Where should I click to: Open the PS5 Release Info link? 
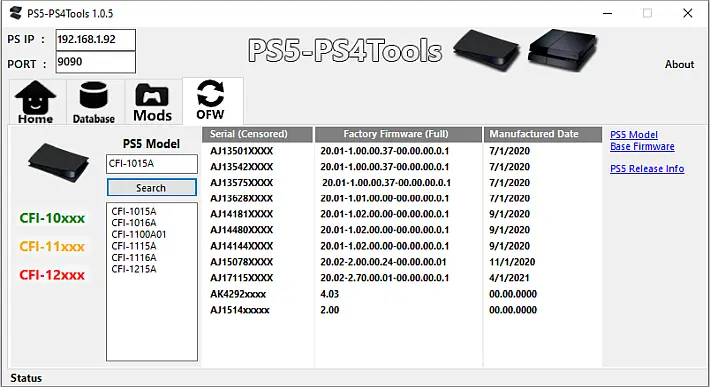647,168
